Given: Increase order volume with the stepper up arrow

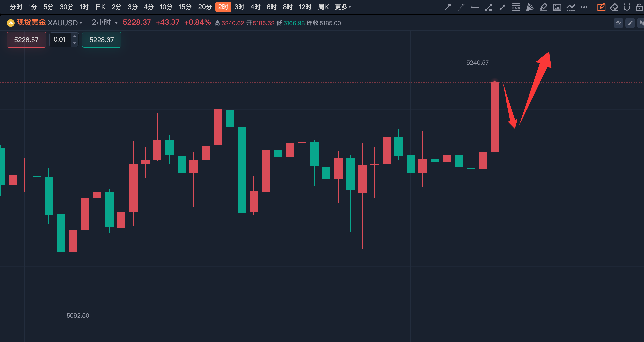Looking at the screenshot, I should click(74, 36).
